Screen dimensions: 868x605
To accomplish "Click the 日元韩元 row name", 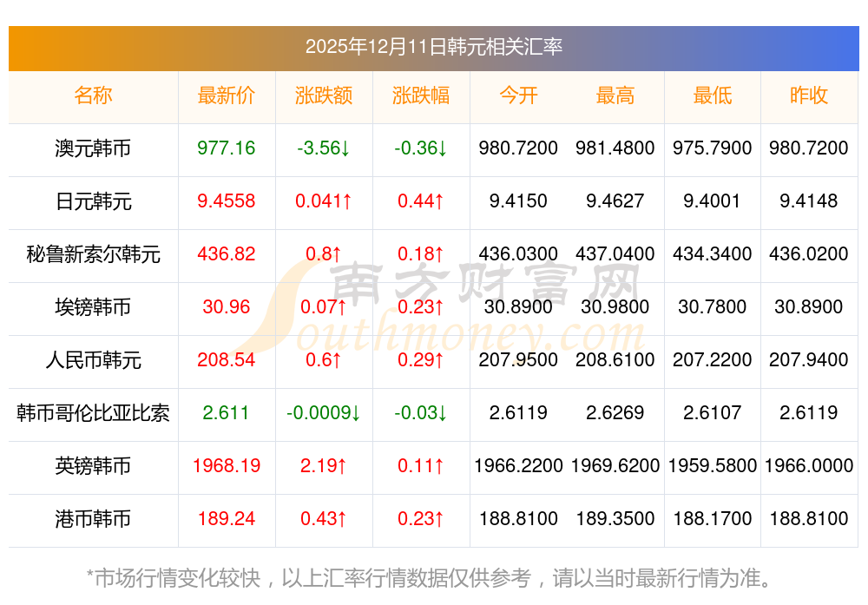I will pyautogui.click(x=93, y=201).
